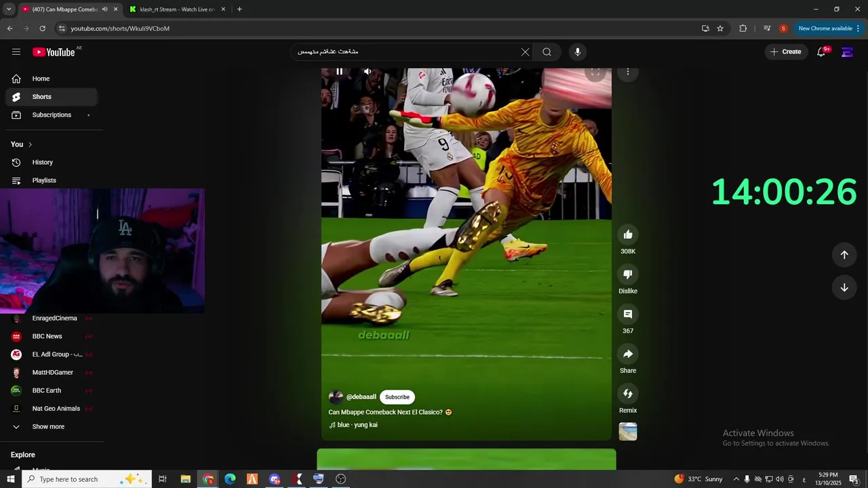The image size is (868, 488).
Task: Open the YouTube account avatar menu
Action: 847,52
